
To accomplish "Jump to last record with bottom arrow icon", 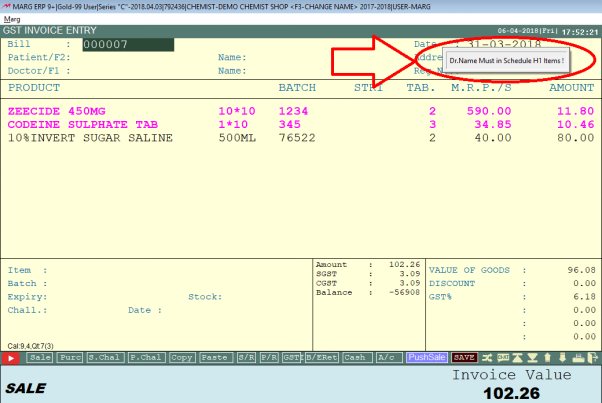I will coord(532,357).
